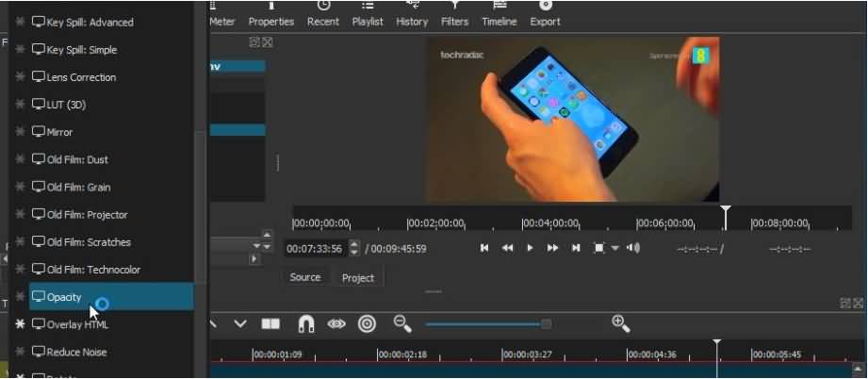Show the Timeline panel
Image resolution: width=868 pixels, height=379 pixels.
(x=500, y=14)
